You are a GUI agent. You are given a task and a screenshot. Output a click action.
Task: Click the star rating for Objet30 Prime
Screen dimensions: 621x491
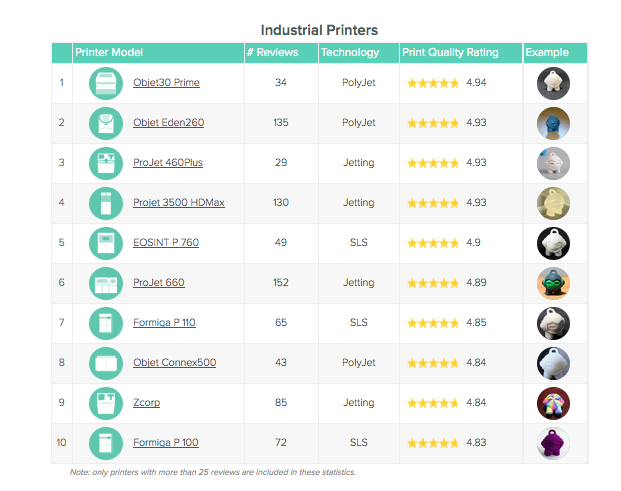(433, 83)
